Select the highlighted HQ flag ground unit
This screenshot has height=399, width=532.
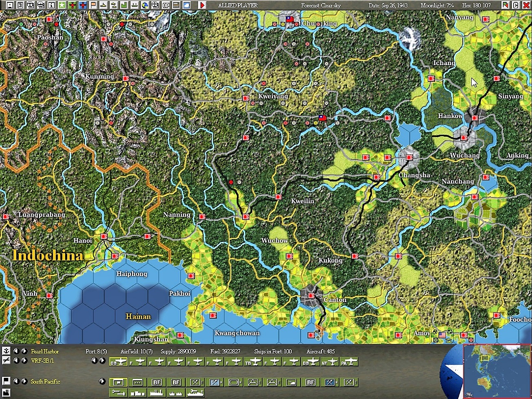coord(119,382)
